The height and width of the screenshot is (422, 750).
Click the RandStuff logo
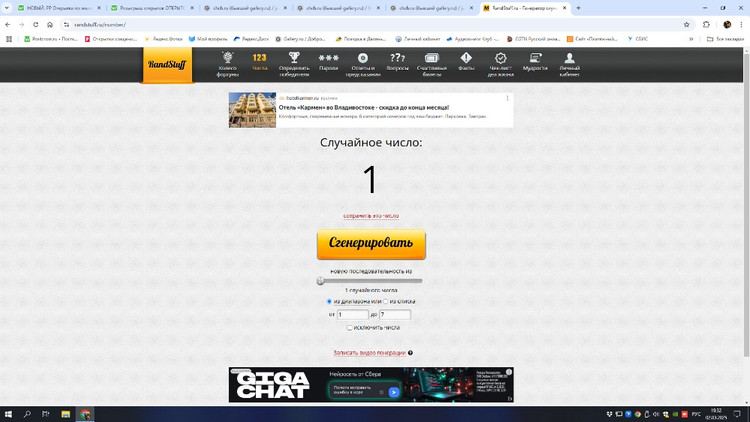pyautogui.click(x=167, y=65)
